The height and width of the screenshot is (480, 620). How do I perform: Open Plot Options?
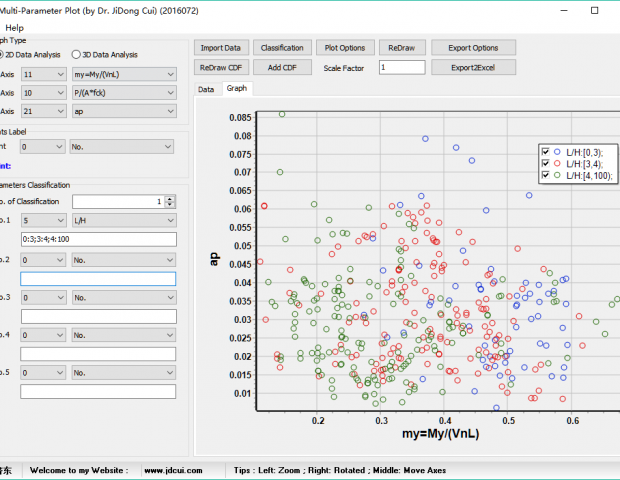click(x=345, y=48)
